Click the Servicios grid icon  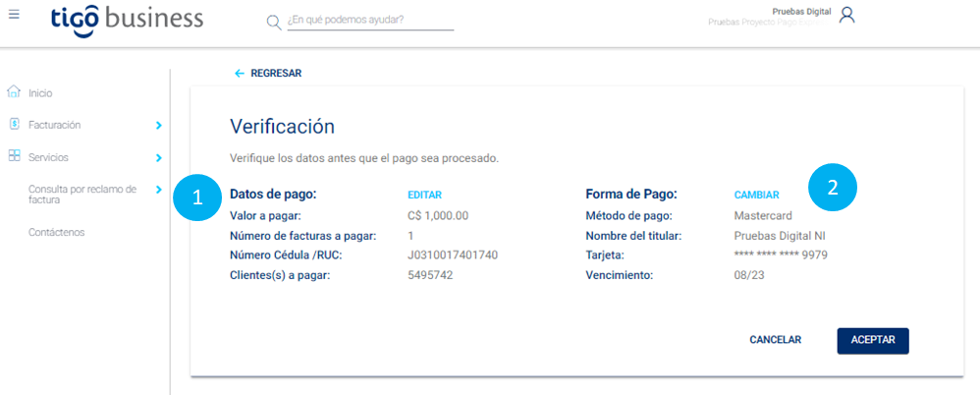point(14,156)
